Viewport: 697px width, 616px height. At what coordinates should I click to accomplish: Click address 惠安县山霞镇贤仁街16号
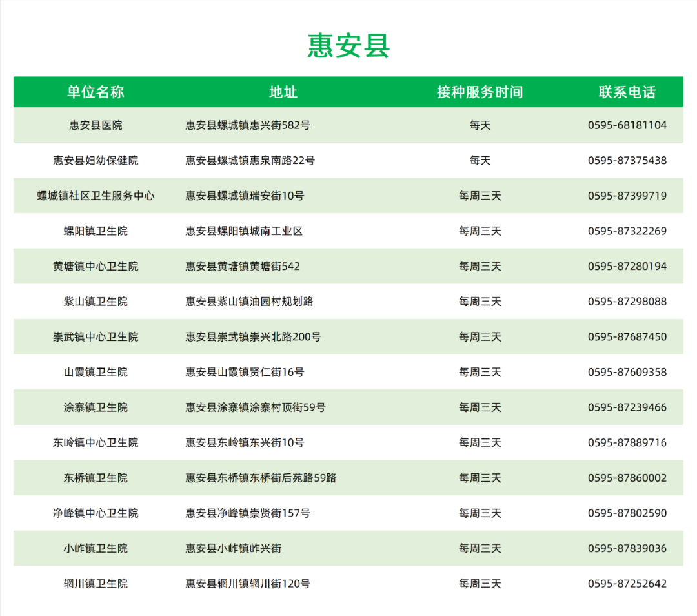245,372
